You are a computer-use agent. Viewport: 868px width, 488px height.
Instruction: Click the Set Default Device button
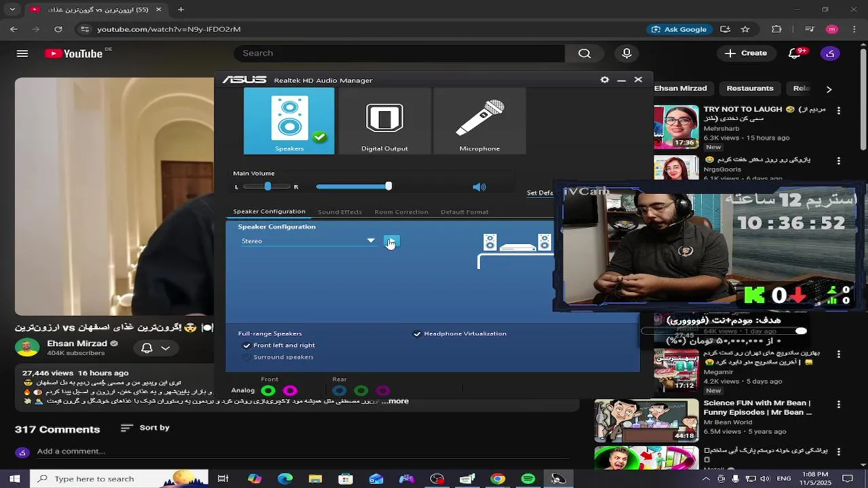click(540, 192)
